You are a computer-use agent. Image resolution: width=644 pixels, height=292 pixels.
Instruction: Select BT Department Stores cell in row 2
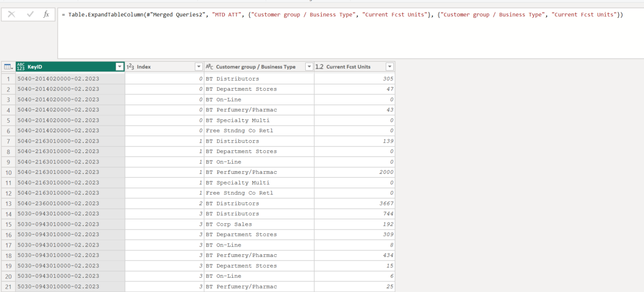pos(259,89)
